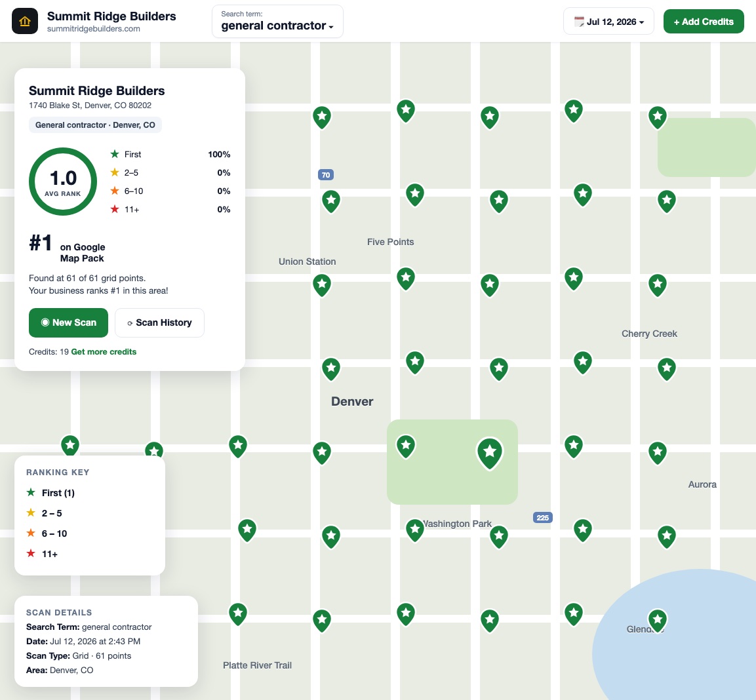Click the yellow star in Ranking Key 2 – 5
The height and width of the screenshot is (700, 756).
[31, 513]
